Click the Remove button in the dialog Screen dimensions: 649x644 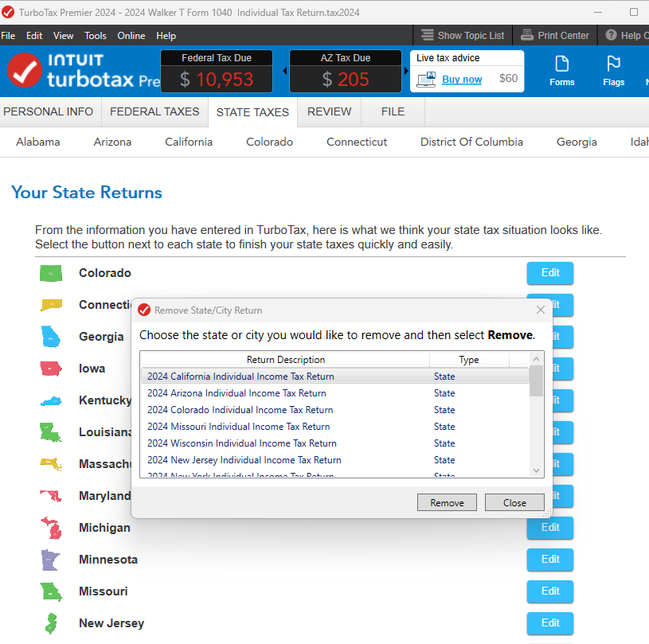447,502
